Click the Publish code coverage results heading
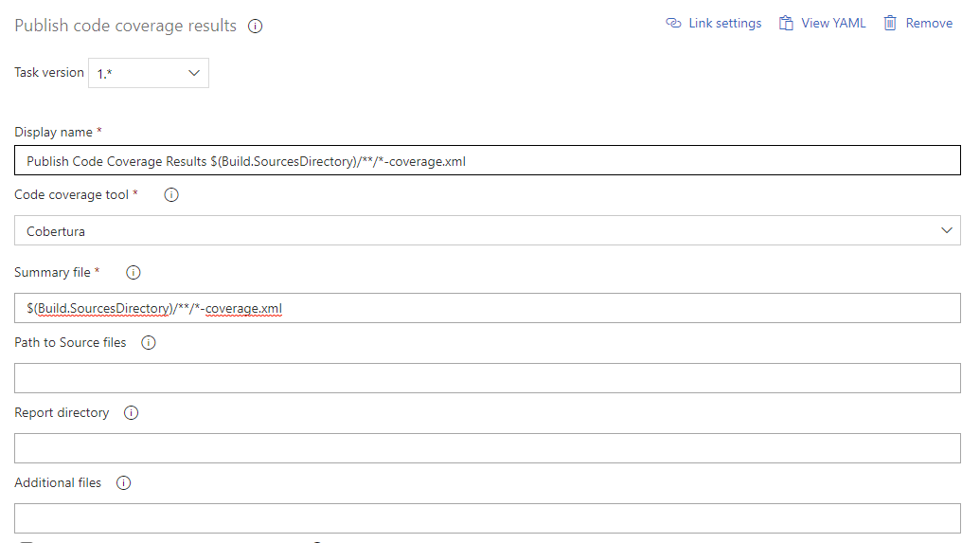The width and height of the screenshot is (980, 543). 126,26
